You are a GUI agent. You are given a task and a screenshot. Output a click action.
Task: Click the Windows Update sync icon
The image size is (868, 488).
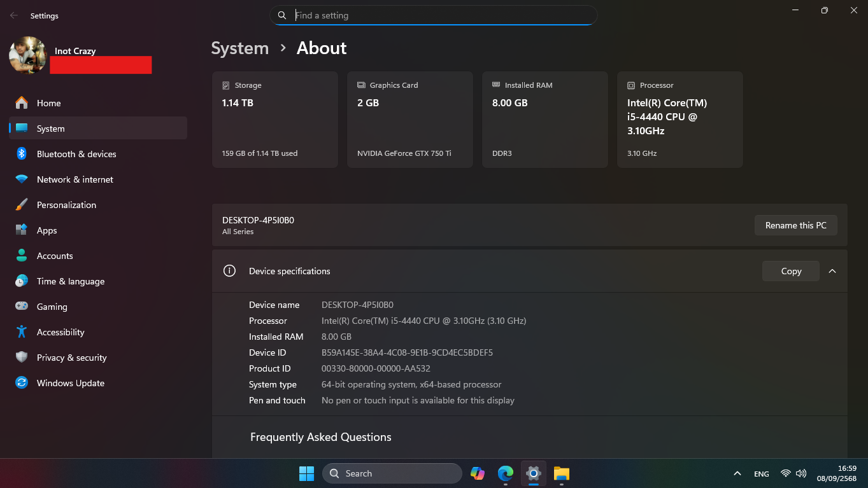coord(22,383)
